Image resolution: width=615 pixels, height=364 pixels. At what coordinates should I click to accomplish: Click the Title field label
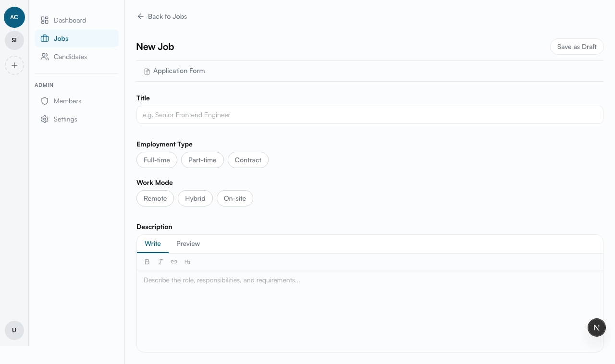click(x=143, y=98)
